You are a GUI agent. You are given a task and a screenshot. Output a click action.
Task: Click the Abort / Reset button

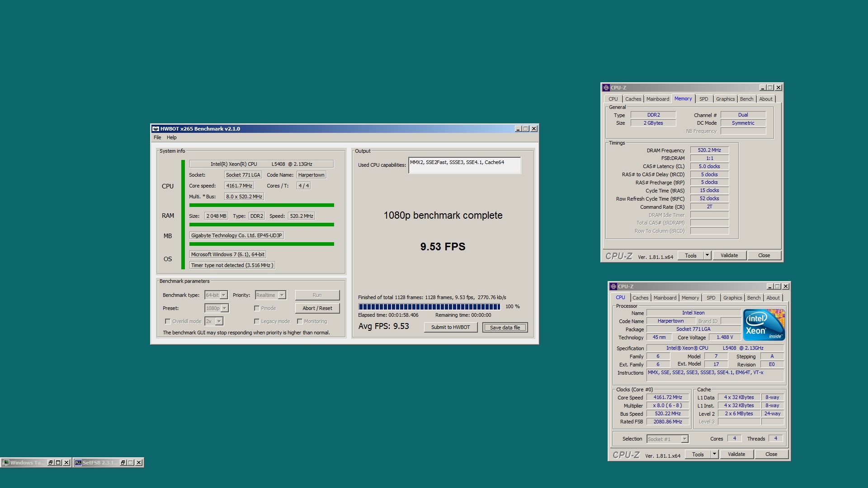[317, 308]
